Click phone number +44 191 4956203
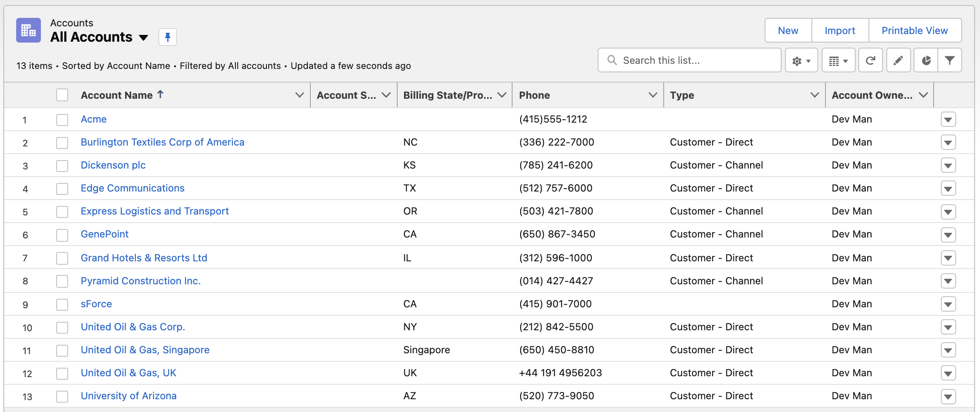The image size is (980, 412). click(x=561, y=373)
